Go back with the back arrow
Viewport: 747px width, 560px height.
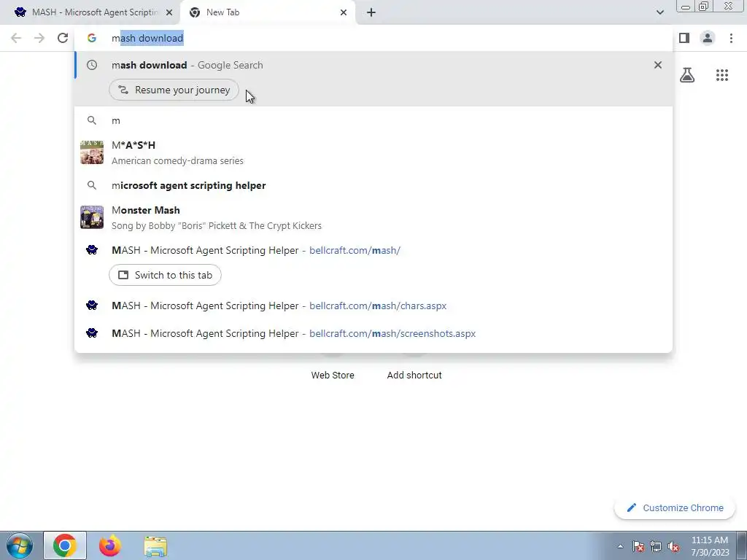[x=16, y=38]
